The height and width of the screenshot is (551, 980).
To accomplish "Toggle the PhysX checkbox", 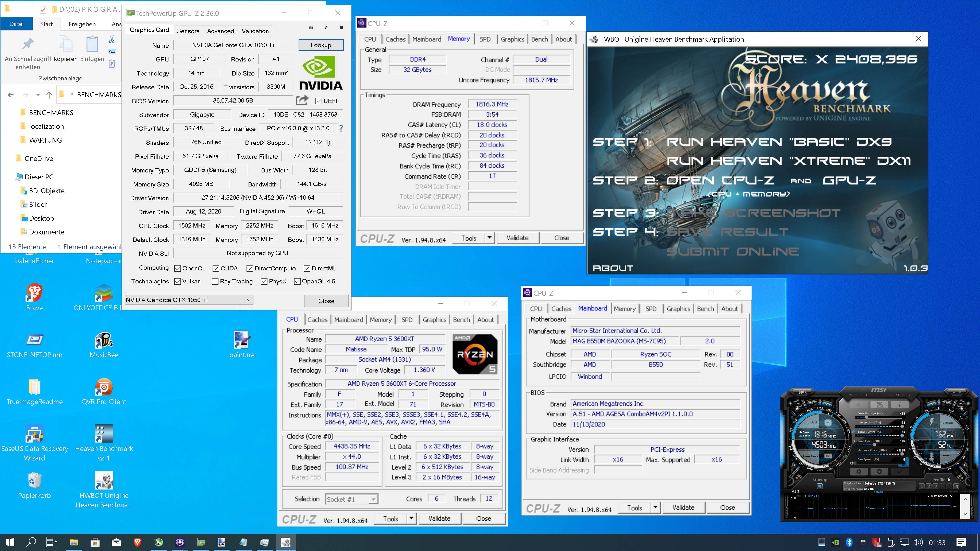I will coord(264,281).
